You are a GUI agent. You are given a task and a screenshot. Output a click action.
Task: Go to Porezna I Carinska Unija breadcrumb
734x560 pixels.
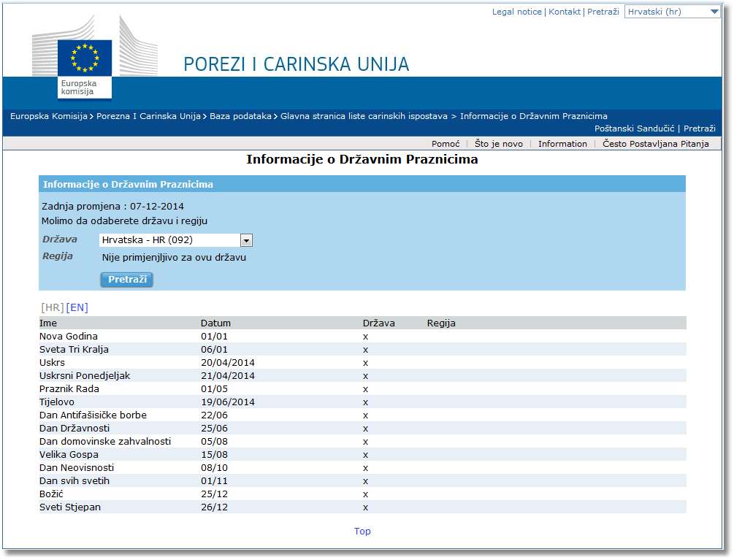(x=148, y=116)
